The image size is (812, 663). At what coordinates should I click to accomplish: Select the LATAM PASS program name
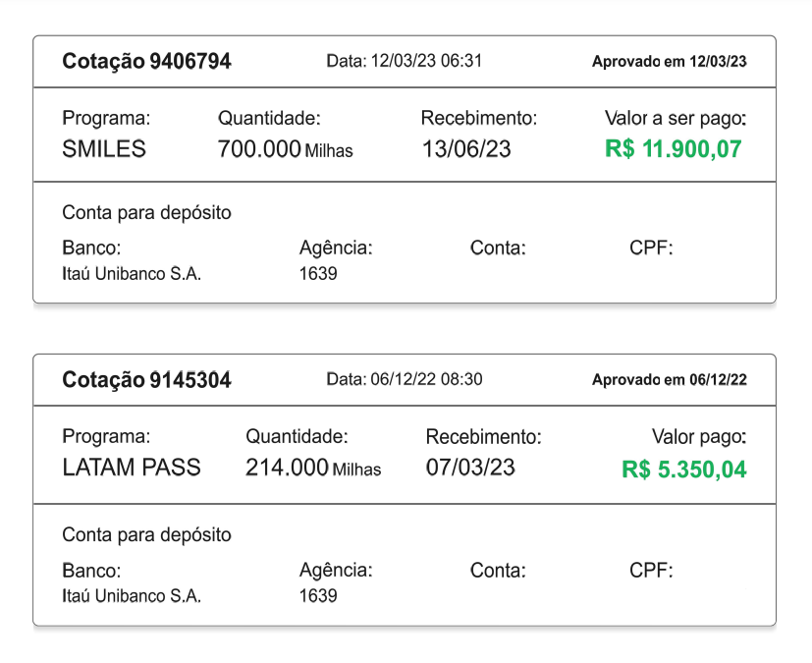point(131,468)
